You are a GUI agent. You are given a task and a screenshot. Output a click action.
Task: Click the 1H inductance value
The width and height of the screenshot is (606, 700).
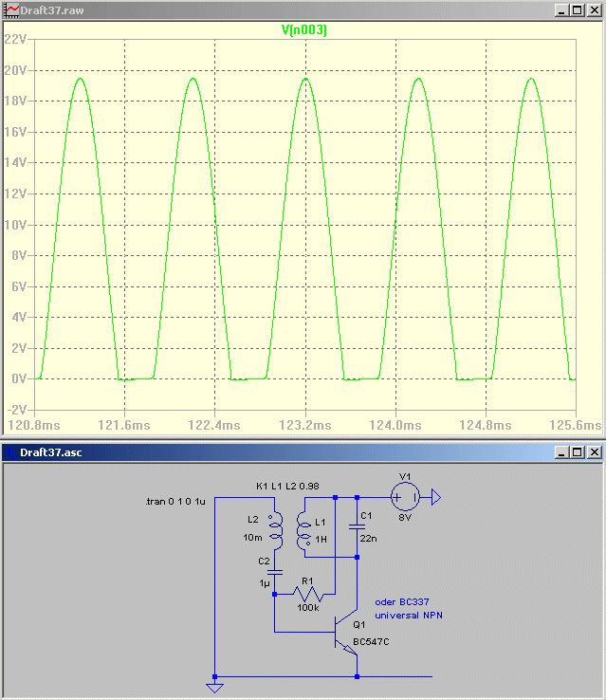(321, 540)
